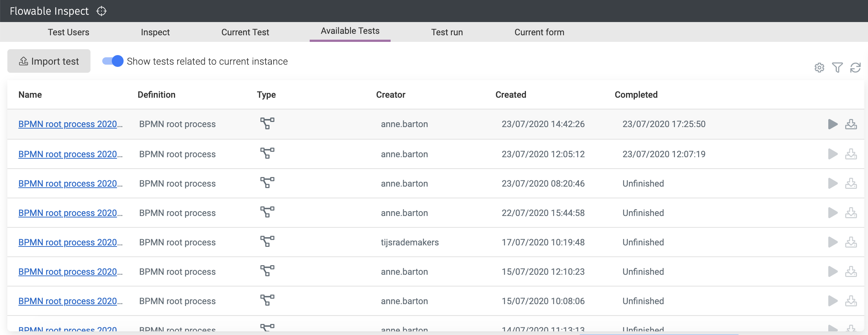Run the test completed 23/07/2020 17:25:50
This screenshot has height=335, width=868.
coord(832,124)
